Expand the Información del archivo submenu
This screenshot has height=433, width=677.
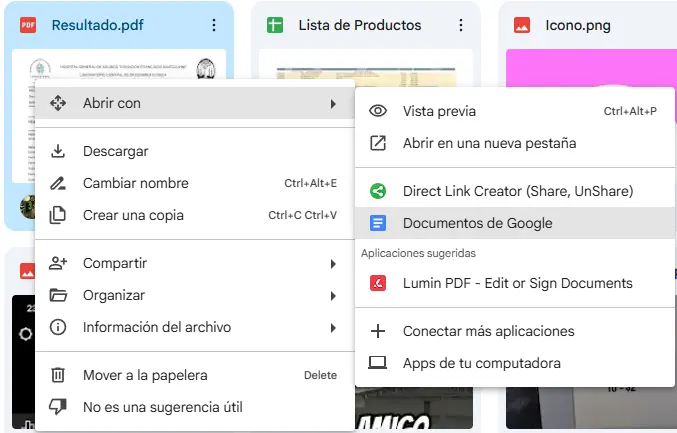(332, 327)
